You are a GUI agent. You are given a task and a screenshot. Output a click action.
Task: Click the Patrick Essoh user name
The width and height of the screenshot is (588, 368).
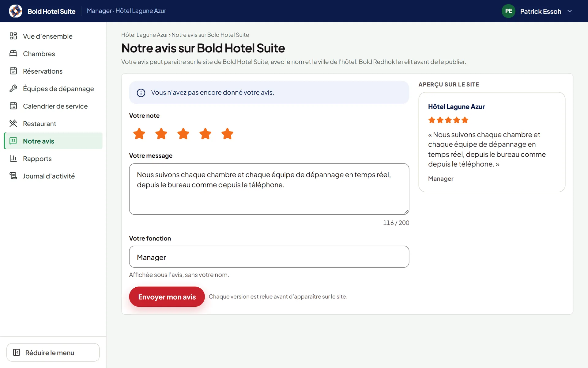(x=541, y=11)
